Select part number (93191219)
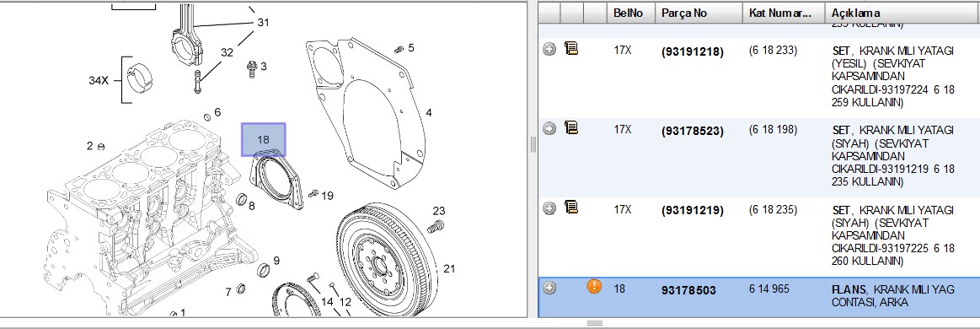 pos(692,211)
